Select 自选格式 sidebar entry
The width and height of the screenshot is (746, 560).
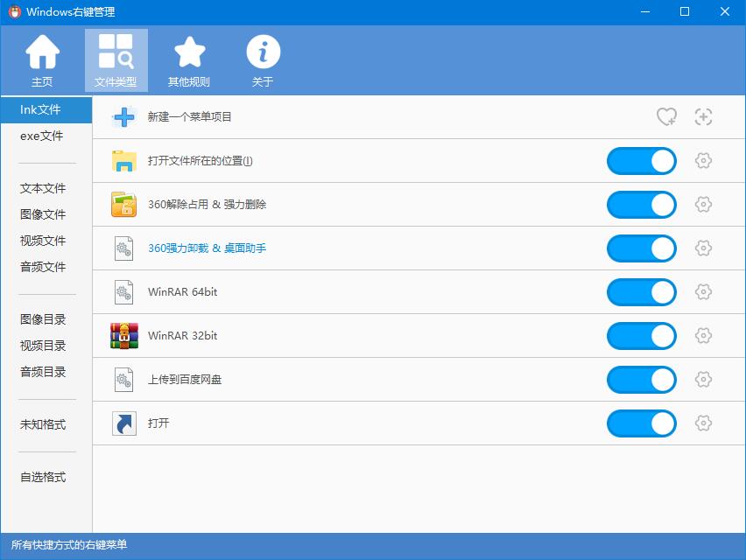click(43, 477)
